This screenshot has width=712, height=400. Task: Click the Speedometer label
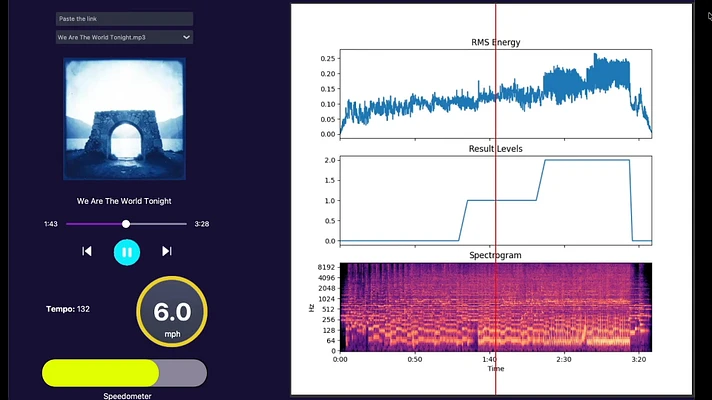click(x=127, y=396)
